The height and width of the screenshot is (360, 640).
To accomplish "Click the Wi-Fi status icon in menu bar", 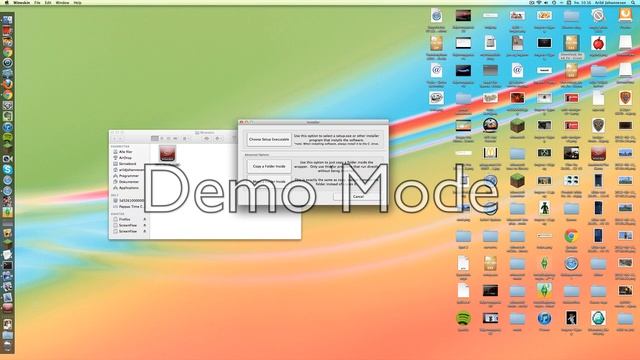I will click(539, 2).
